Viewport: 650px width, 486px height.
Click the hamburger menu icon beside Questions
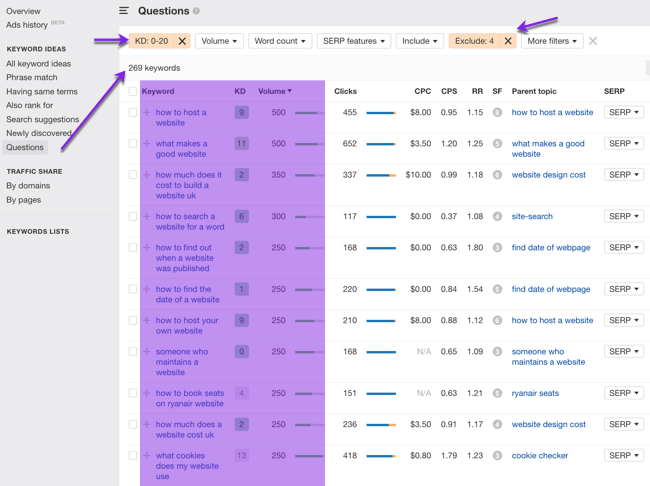pos(124,11)
